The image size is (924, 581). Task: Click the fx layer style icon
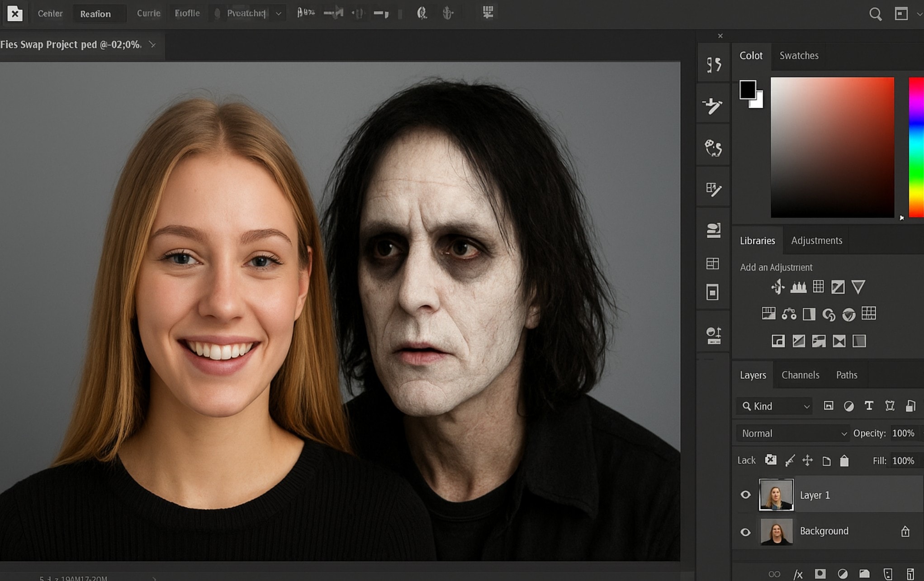point(798,574)
